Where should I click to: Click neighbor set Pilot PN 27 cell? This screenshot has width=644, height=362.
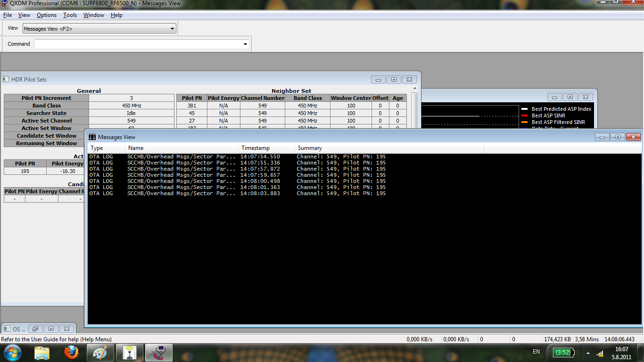coord(192,121)
